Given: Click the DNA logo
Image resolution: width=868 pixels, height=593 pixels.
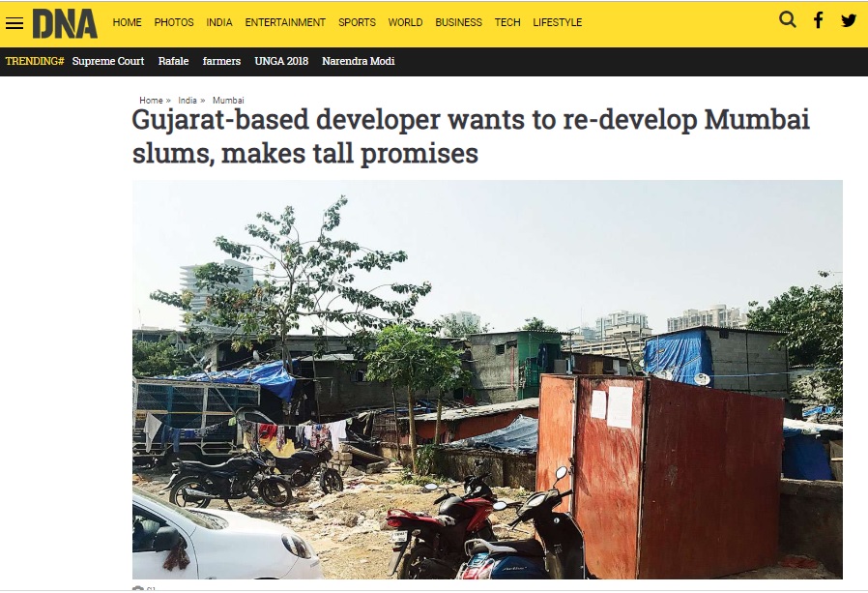Looking at the screenshot, I should pos(65,23).
